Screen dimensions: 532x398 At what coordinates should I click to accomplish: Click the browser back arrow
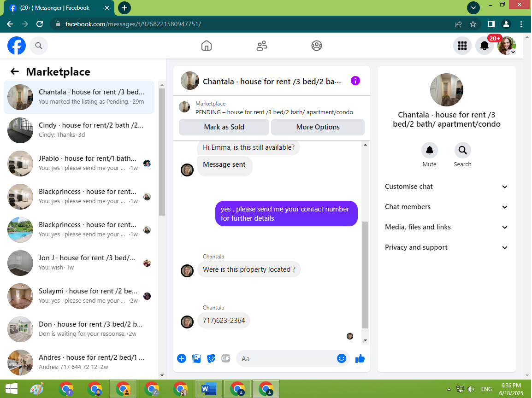coord(10,24)
